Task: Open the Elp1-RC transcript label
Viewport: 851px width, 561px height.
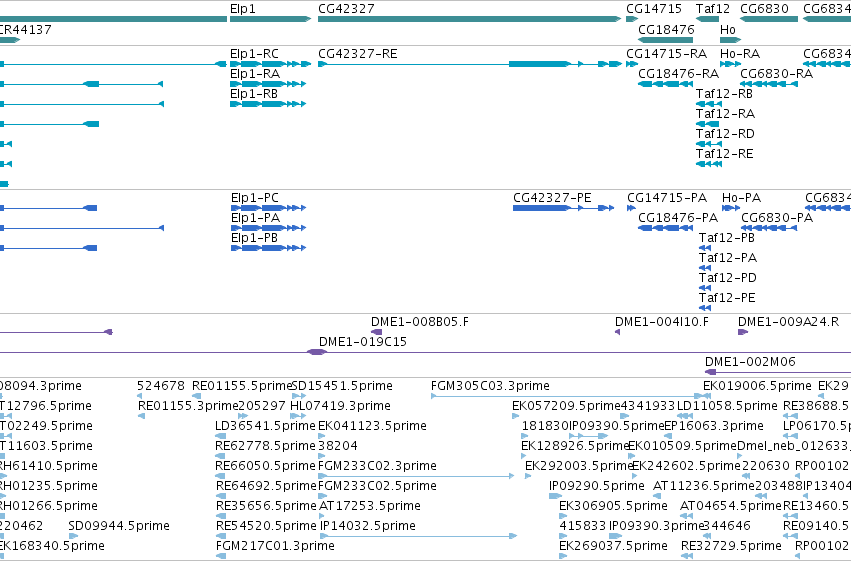Action: click(255, 54)
